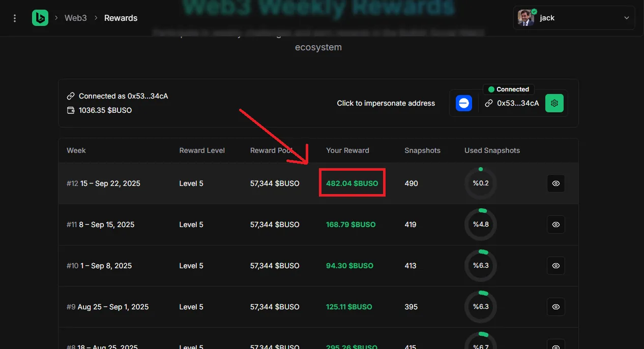
Task: Select week #12 15 – Sep 22, 2025
Action: (103, 183)
